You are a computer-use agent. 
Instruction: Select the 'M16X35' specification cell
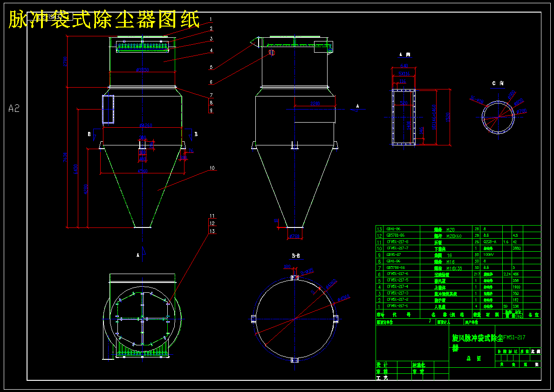[x=454, y=268]
